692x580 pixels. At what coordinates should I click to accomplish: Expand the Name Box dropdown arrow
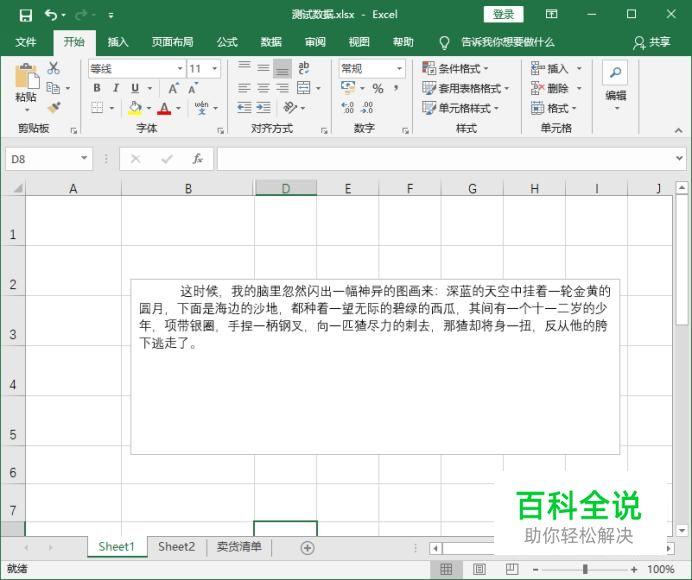[84, 158]
